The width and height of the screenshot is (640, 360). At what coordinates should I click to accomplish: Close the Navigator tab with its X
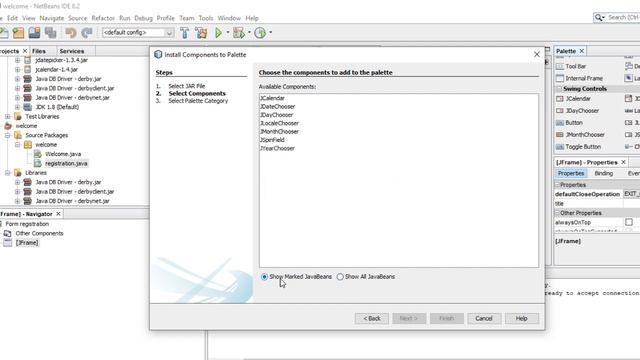coord(58,214)
